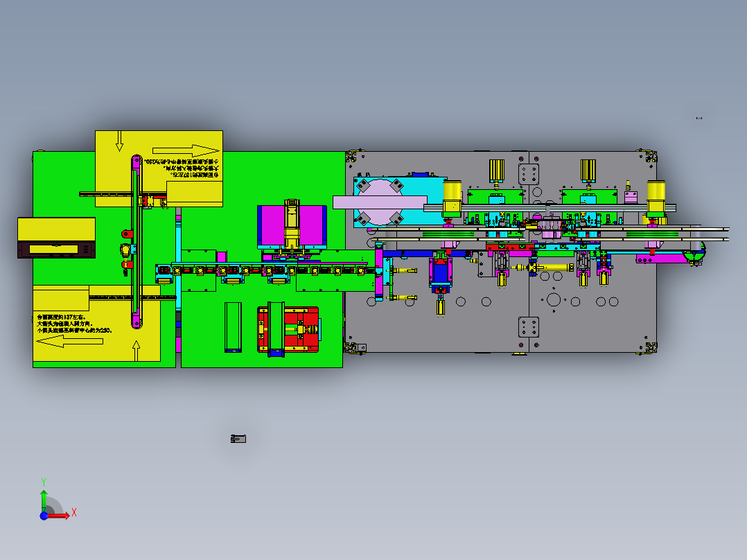
Task: Click the blue Z origin ball of the triad
Action: [x=44, y=516]
